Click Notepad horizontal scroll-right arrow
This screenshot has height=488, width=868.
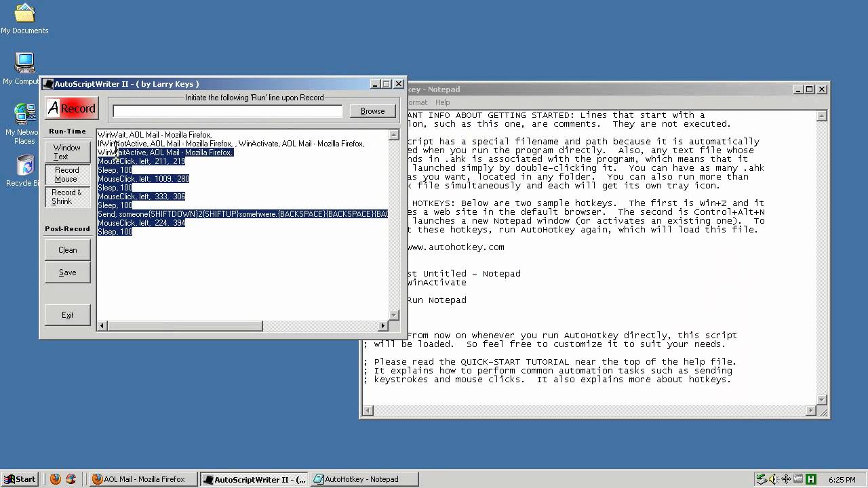click(x=811, y=411)
